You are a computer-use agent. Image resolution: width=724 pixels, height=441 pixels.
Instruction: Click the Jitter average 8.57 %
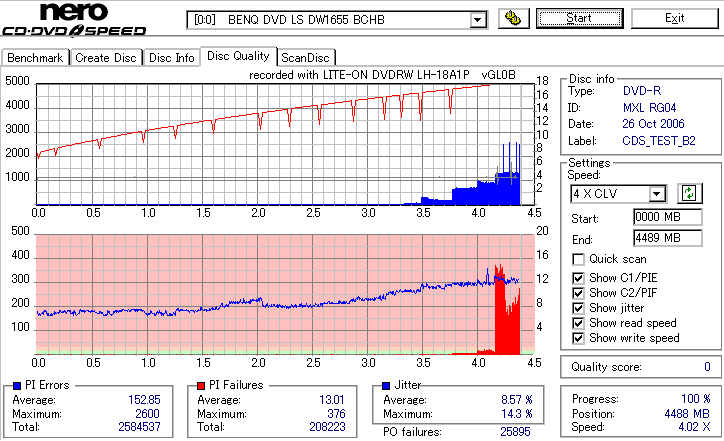tap(517, 400)
